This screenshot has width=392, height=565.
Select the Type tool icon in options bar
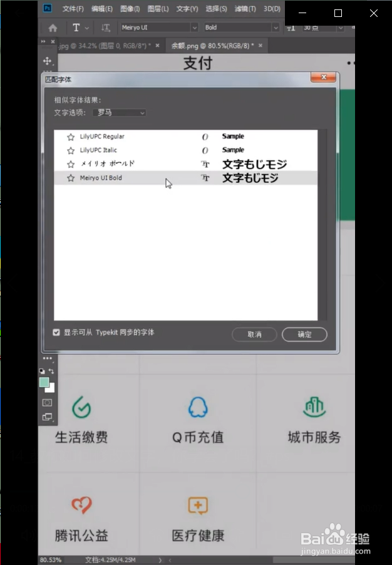click(76, 28)
